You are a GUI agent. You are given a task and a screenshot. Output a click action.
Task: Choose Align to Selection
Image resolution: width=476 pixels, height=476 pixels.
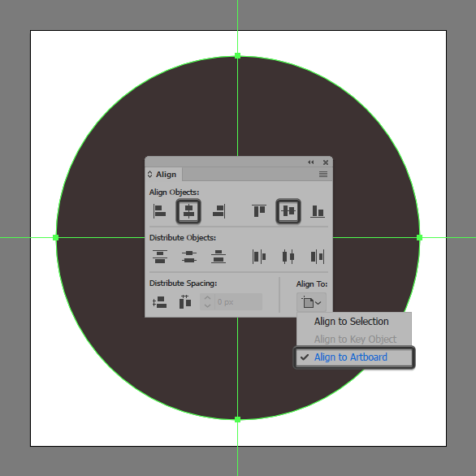pyautogui.click(x=351, y=321)
